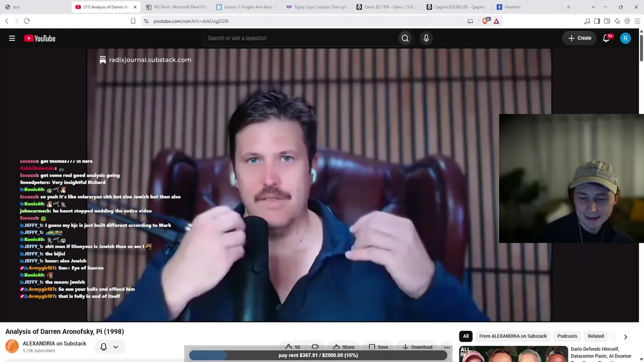Open the picture-in-picture icon in address bar

pyautogui.click(x=470, y=21)
